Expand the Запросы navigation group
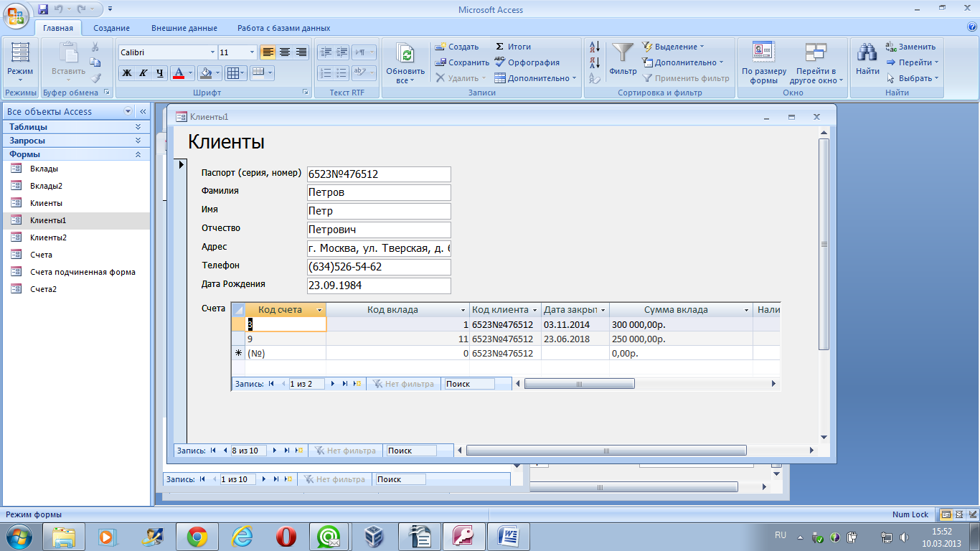The height and width of the screenshot is (551, 980). 138,140
